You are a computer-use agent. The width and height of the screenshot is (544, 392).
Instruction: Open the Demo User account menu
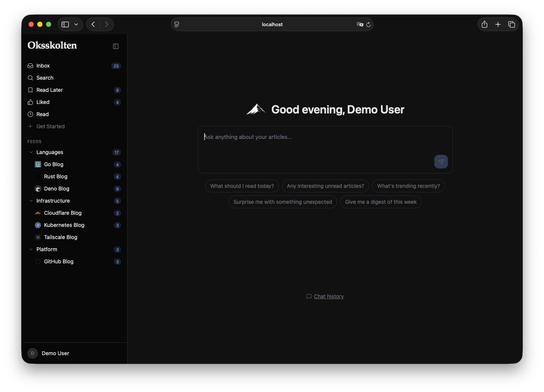click(74, 353)
